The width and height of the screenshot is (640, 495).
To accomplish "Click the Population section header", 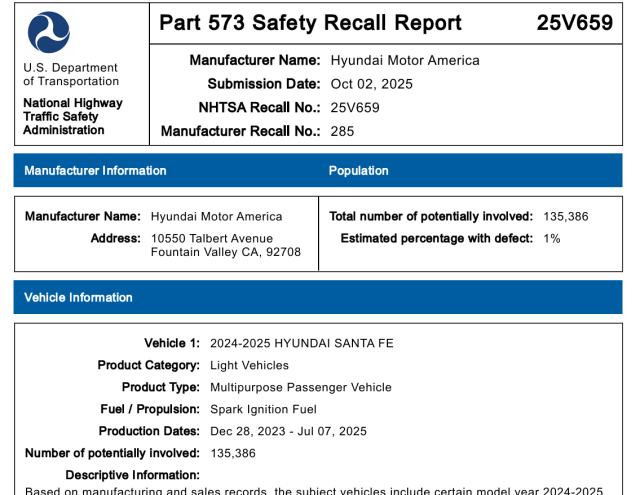I will 358,171.
